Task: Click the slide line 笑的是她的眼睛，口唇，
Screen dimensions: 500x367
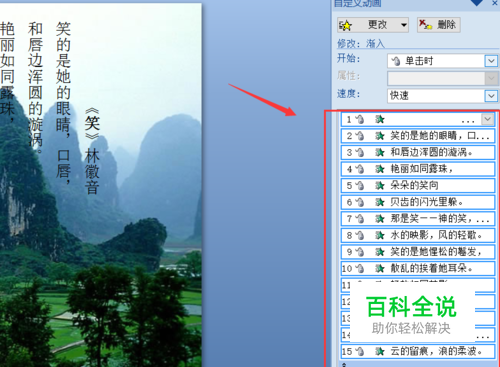Action: [x=63, y=103]
